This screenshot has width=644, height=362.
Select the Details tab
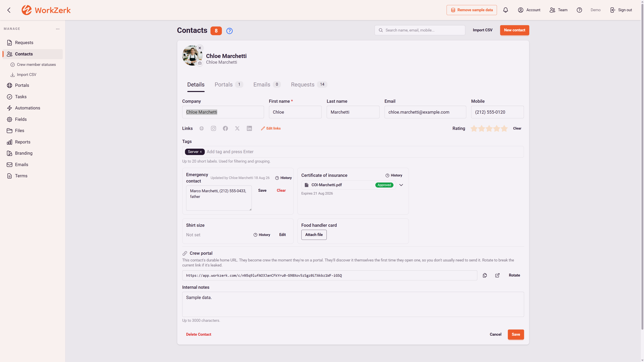click(x=196, y=84)
